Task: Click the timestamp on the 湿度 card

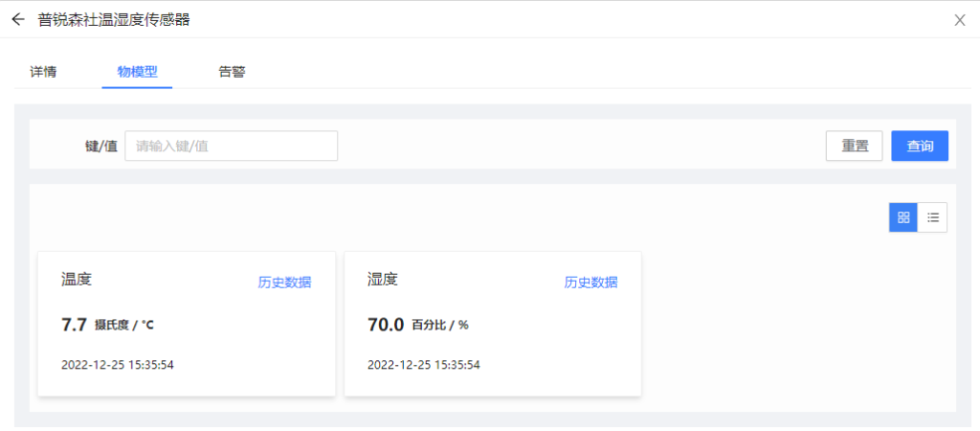Action: coord(424,365)
